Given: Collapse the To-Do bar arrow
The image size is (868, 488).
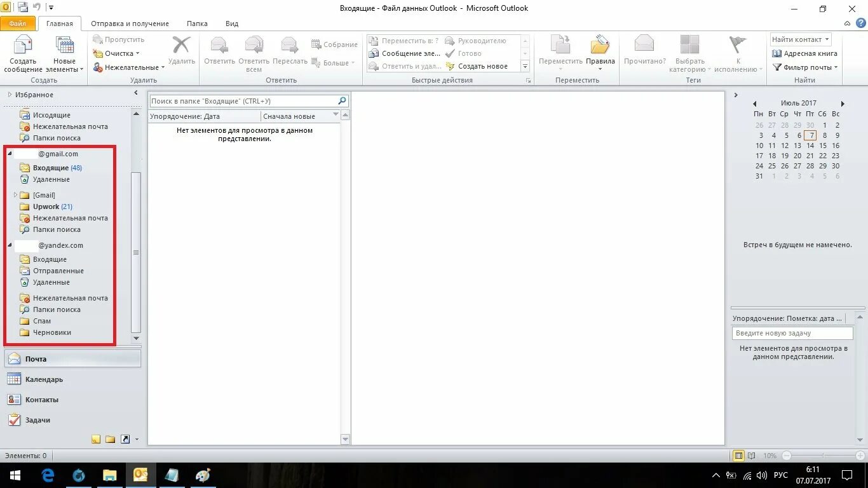Looking at the screenshot, I should coord(736,95).
